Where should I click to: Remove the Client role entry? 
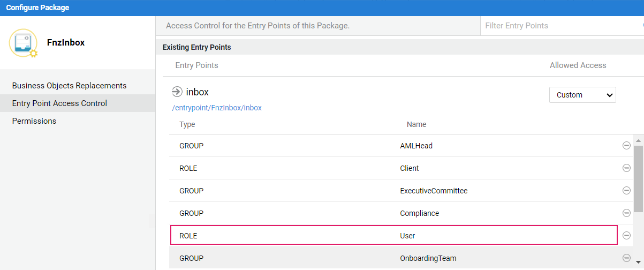(626, 168)
